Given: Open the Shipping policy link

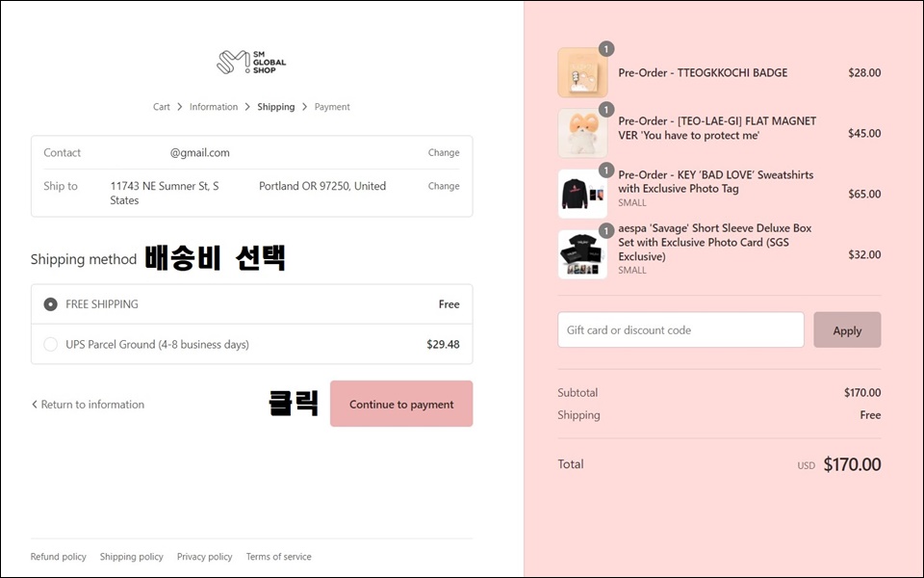Looking at the screenshot, I should point(132,556).
